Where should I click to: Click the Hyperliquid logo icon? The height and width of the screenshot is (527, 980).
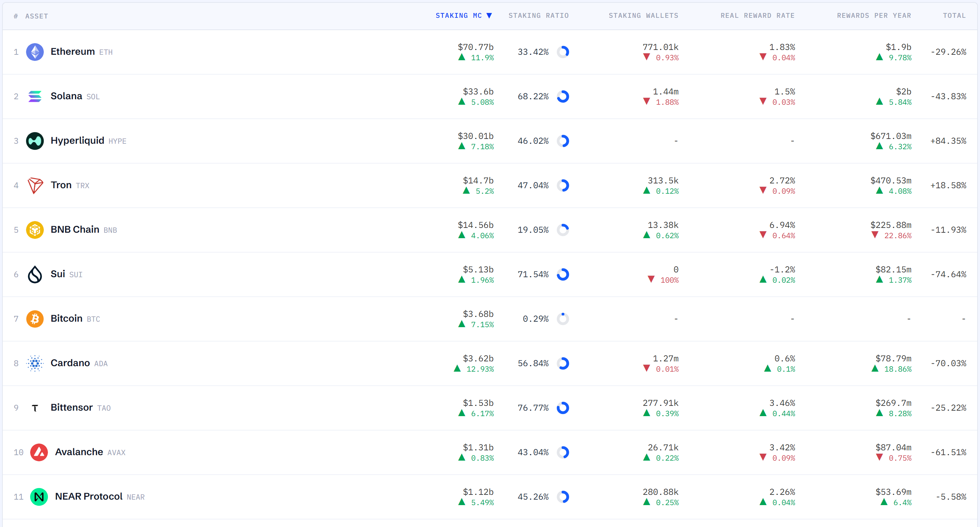tap(35, 141)
